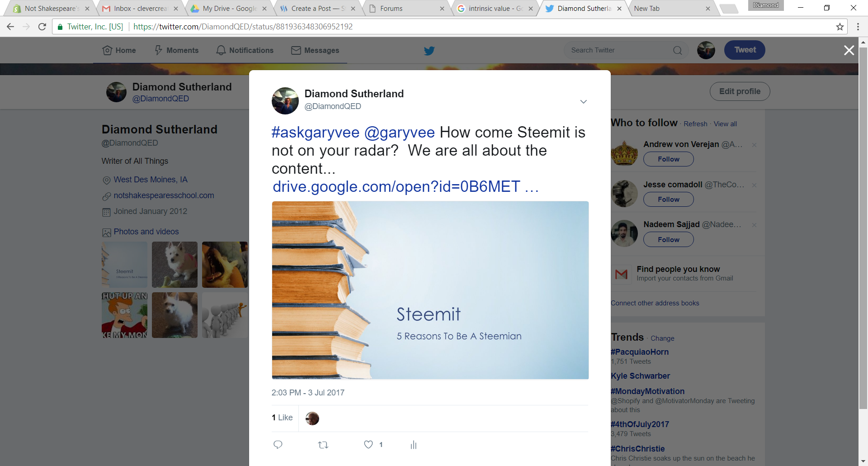Image resolution: width=868 pixels, height=466 pixels.
Task: Open the Chrome three-dot menu
Action: click(x=858, y=27)
